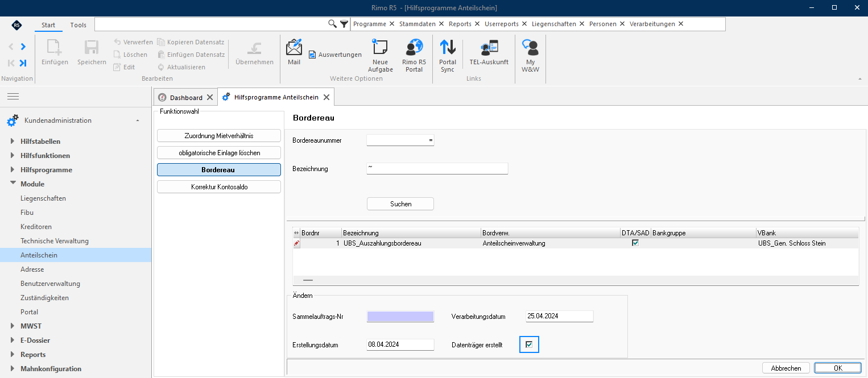Click edit pencil icon in Bordnr 1 row

[296, 243]
